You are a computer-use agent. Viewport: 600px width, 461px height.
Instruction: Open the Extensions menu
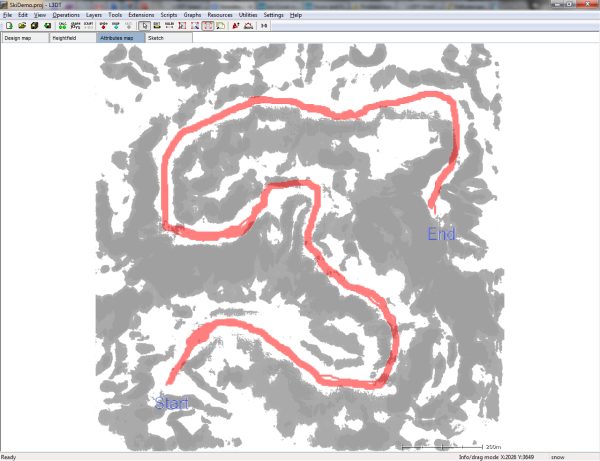pos(141,16)
